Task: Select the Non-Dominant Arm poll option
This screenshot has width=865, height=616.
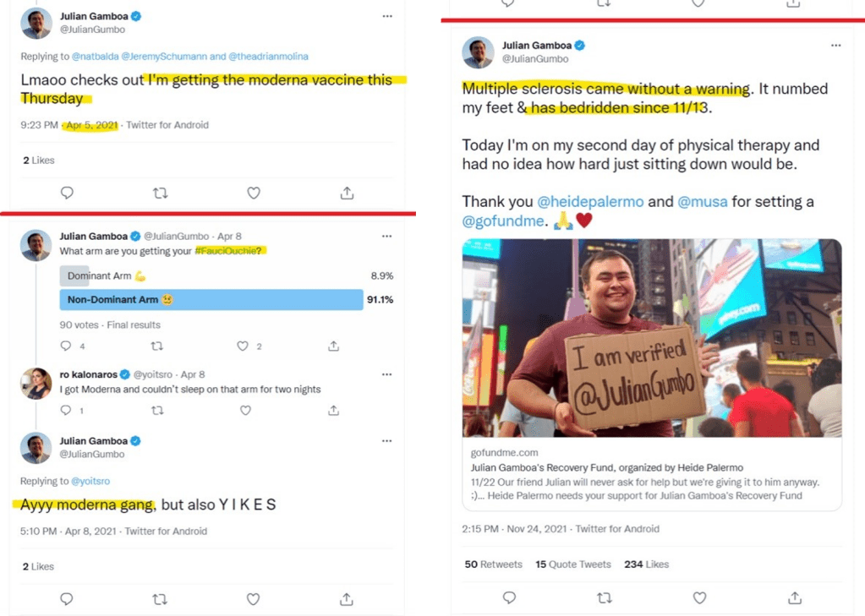Action: click(211, 300)
